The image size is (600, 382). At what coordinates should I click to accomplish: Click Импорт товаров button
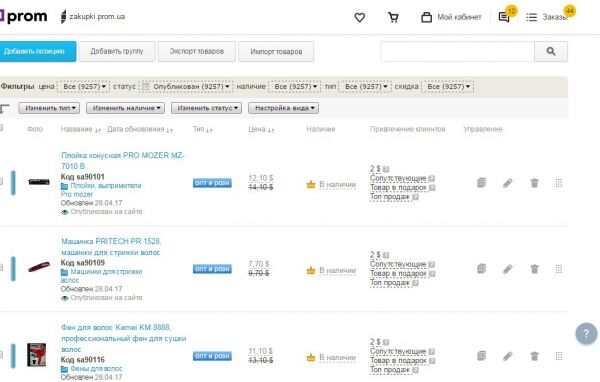pos(276,51)
